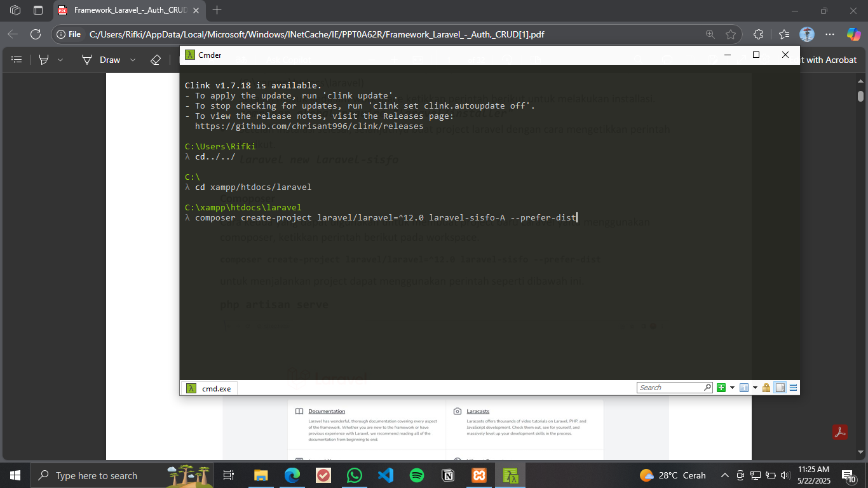
Task: Open XAMPP from the taskbar
Action: (478, 475)
